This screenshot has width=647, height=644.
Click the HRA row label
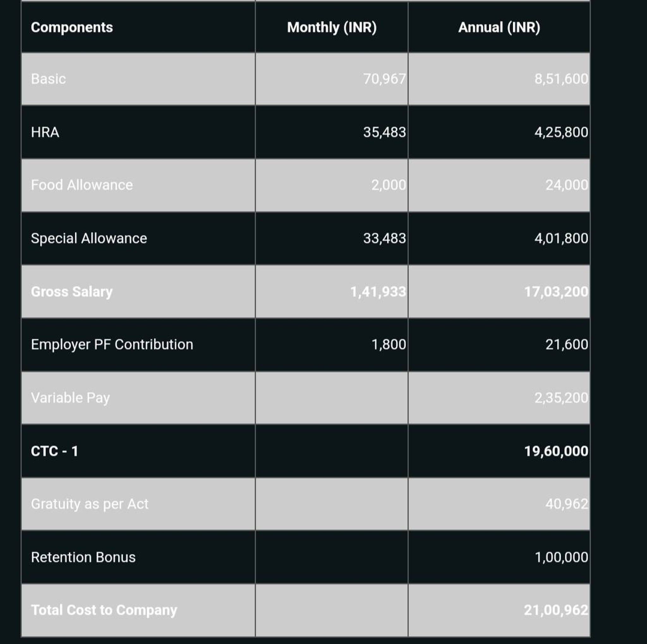(45, 132)
